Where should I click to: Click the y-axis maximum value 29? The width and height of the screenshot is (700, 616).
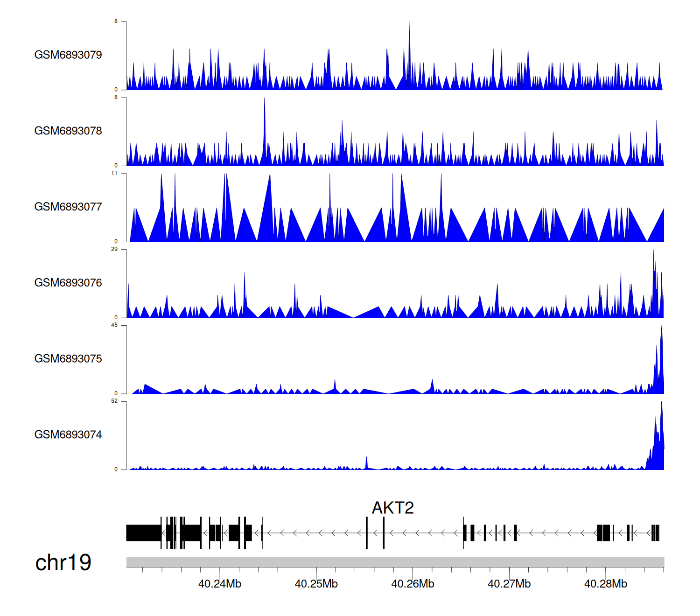pos(114,249)
